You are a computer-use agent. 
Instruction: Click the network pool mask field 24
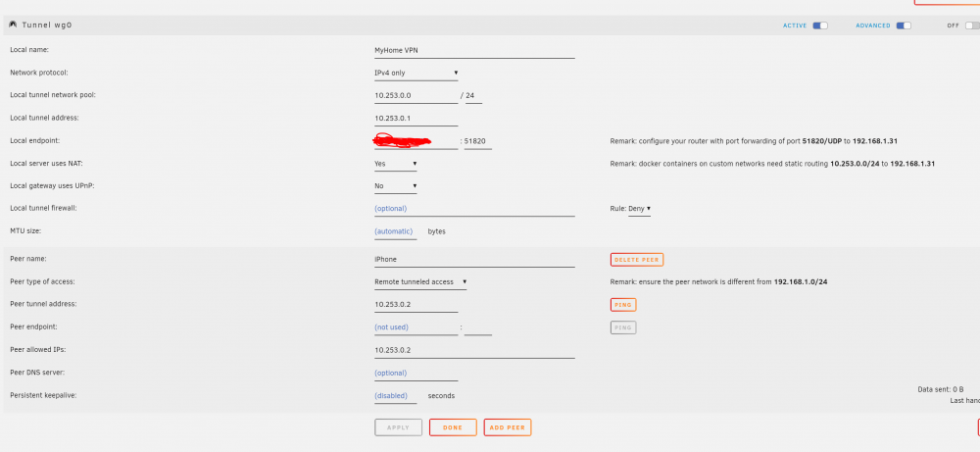(x=473, y=96)
